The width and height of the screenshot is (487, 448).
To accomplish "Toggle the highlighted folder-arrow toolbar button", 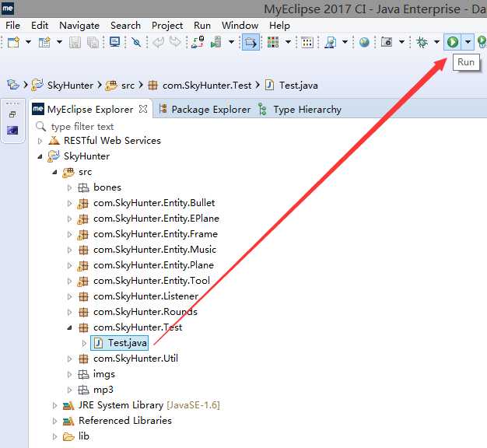I will point(251,42).
